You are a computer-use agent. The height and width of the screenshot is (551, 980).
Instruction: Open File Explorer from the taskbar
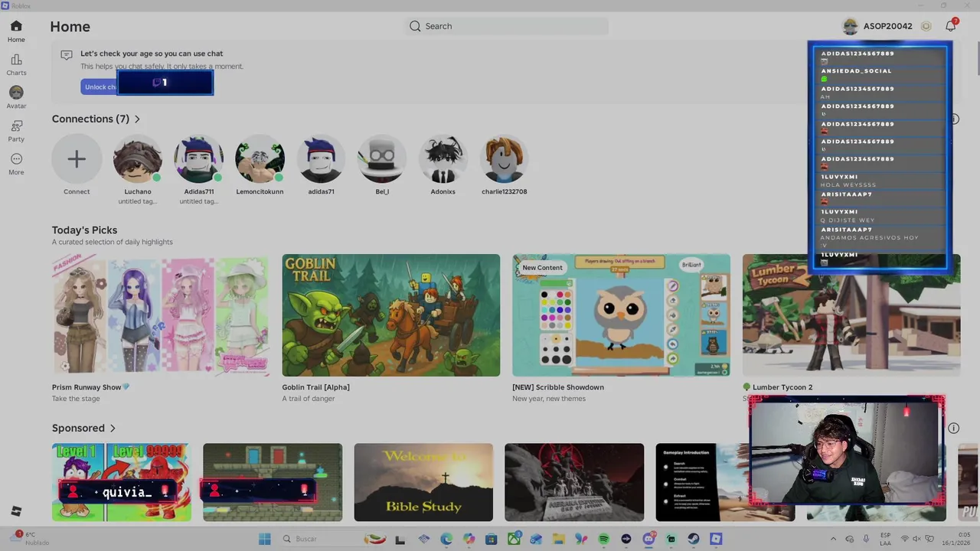click(x=559, y=539)
